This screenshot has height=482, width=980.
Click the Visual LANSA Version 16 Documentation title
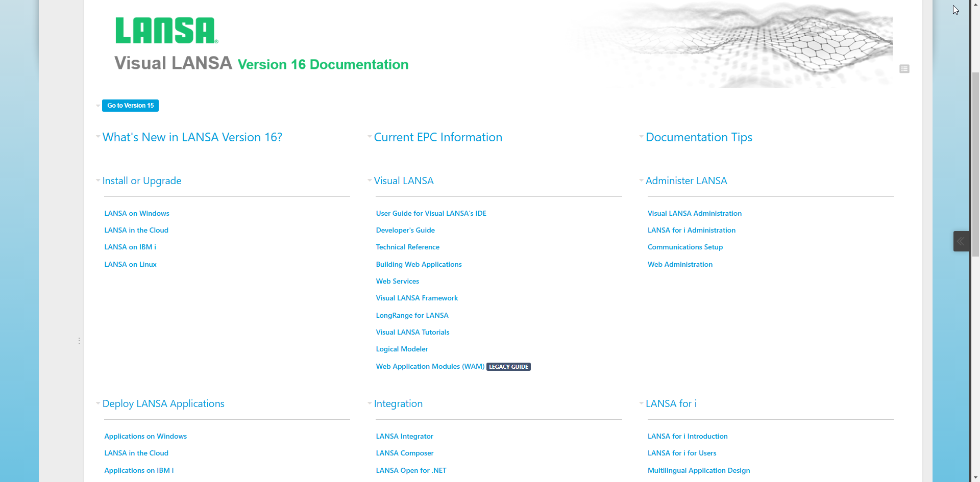[261, 63]
